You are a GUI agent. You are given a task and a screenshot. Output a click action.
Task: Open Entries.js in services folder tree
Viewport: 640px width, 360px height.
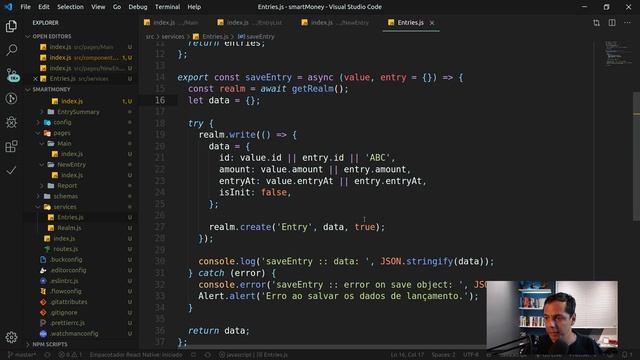point(70,217)
